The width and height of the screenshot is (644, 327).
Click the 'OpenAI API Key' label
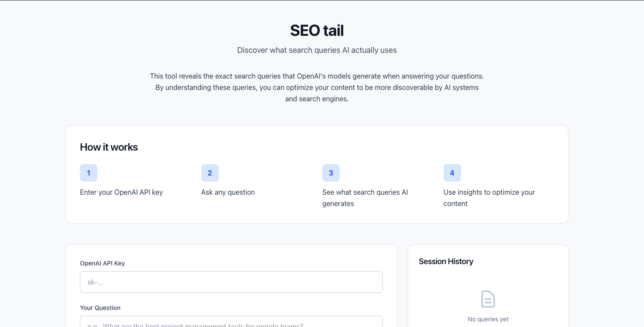tap(102, 263)
